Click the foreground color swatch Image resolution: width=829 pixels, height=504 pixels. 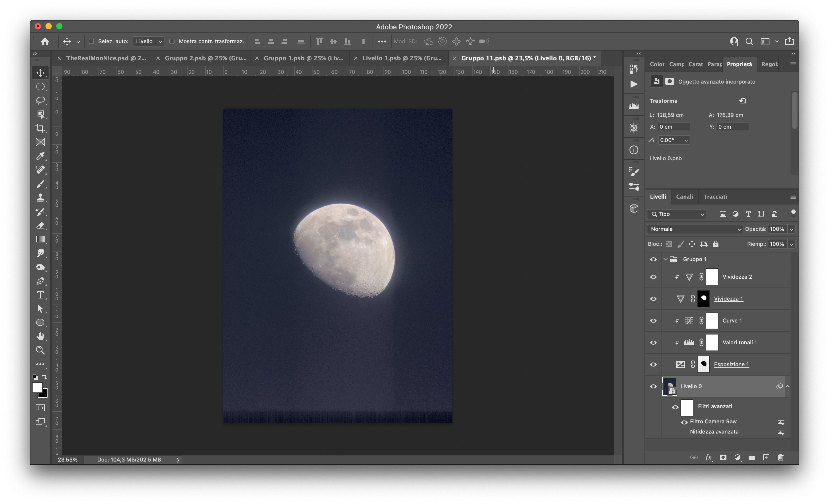click(x=37, y=388)
